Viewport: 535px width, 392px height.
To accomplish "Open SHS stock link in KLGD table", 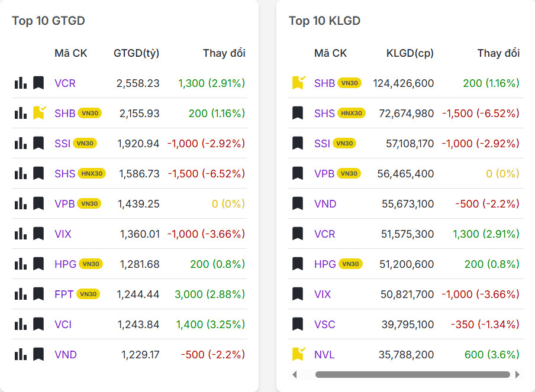I will [x=324, y=113].
